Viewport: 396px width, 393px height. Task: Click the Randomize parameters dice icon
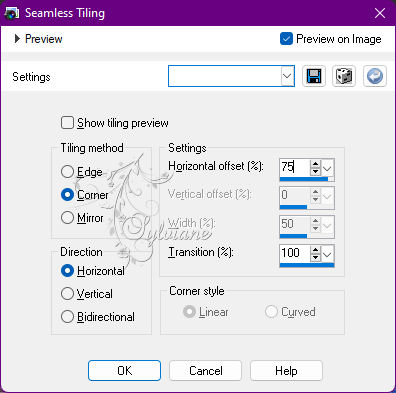coord(344,76)
